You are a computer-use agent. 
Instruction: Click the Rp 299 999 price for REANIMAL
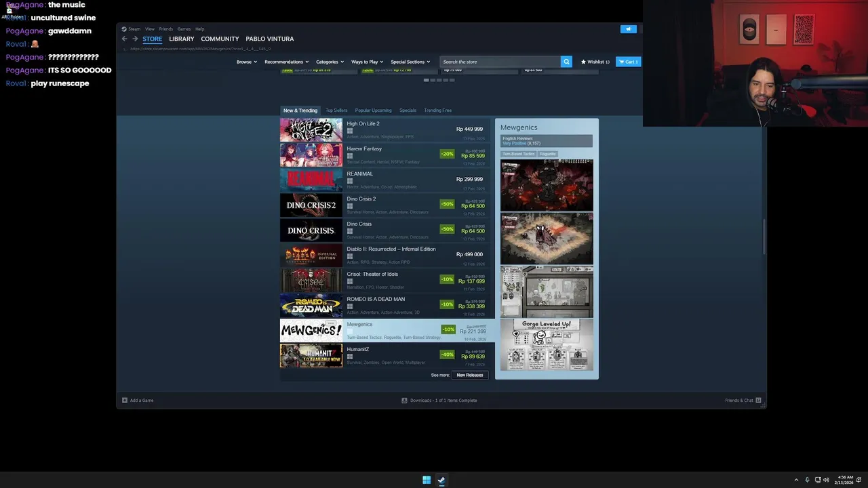(469, 180)
